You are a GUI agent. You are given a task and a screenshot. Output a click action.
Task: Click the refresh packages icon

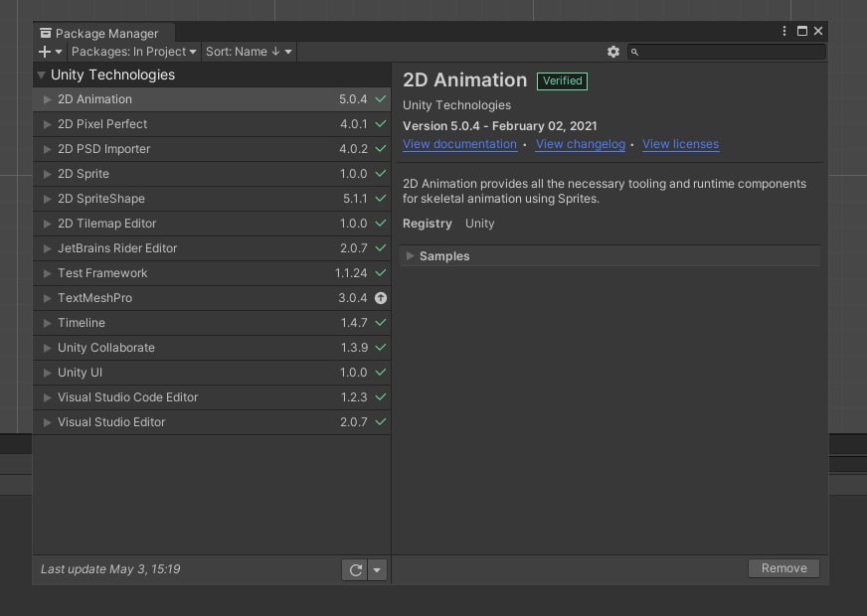click(x=354, y=569)
